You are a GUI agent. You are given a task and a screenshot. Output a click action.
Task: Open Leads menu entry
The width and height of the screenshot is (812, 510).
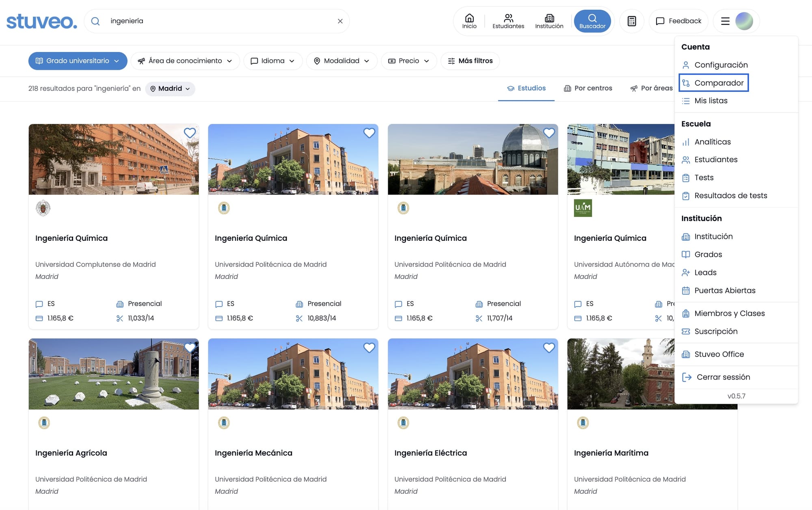click(699, 272)
